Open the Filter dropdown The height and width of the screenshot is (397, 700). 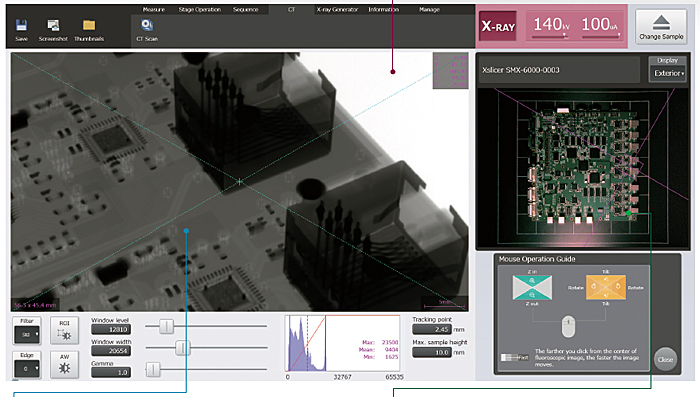click(27, 334)
